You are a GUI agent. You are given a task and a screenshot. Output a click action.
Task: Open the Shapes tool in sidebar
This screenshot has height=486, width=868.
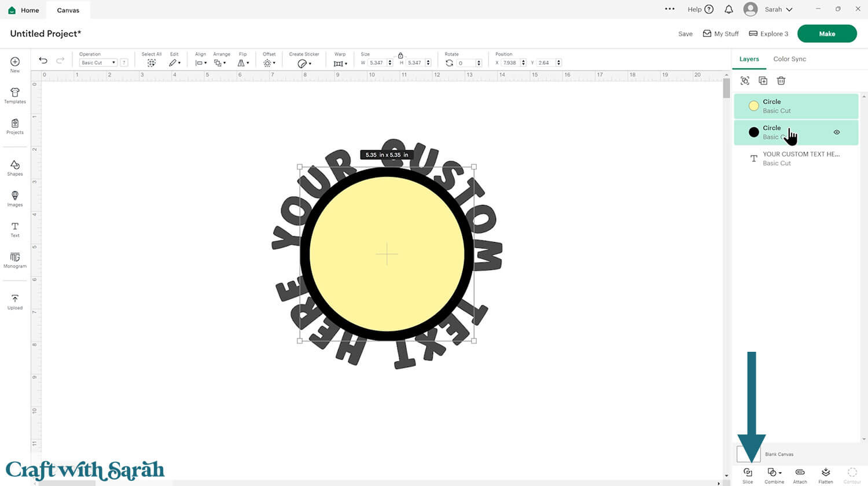15,167
